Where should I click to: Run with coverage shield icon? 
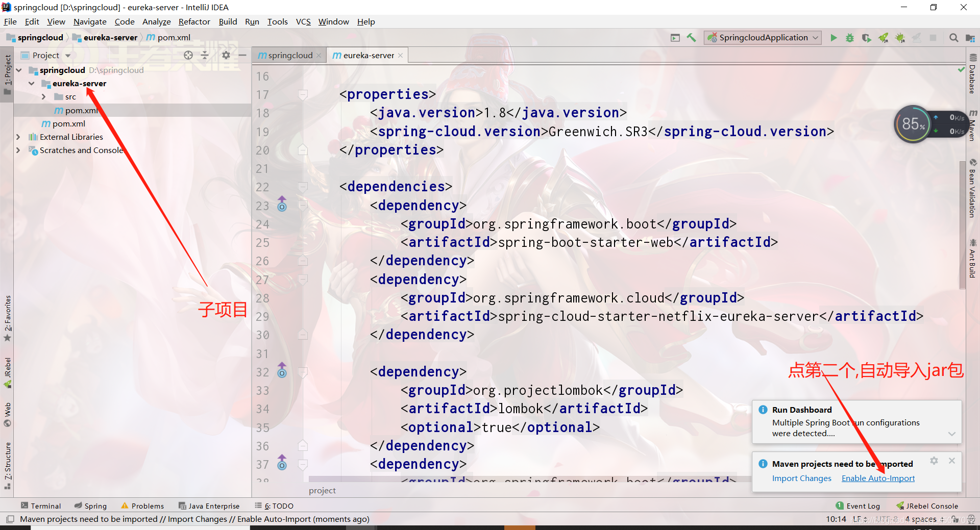click(x=866, y=38)
